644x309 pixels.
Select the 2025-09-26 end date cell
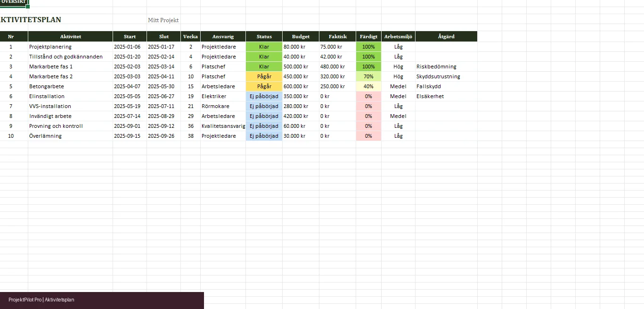tap(164, 136)
